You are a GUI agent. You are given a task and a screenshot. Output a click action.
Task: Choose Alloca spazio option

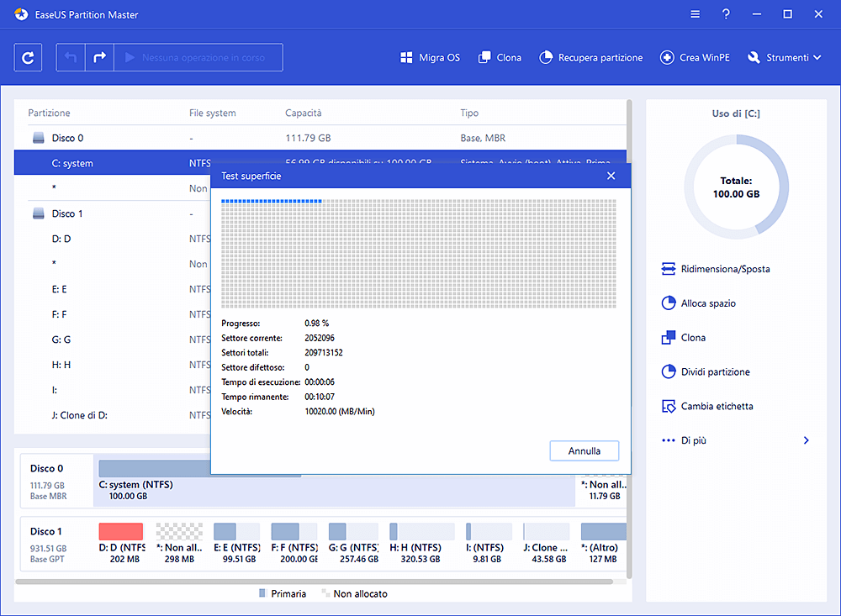(698, 303)
